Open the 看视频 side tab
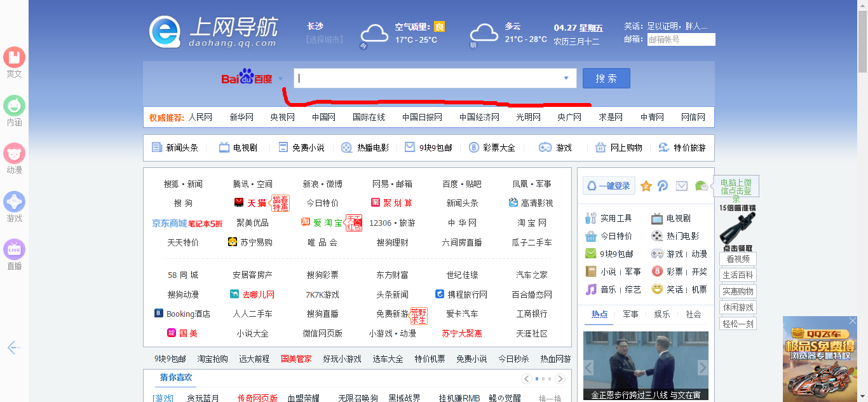Viewport: 868px width, 402px height. pos(738,259)
